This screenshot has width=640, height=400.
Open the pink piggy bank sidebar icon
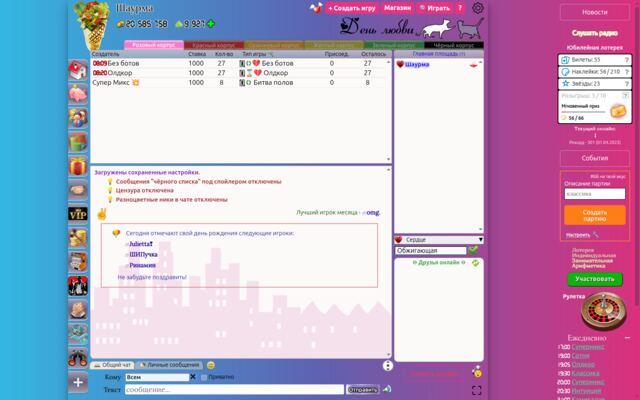[78, 94]
